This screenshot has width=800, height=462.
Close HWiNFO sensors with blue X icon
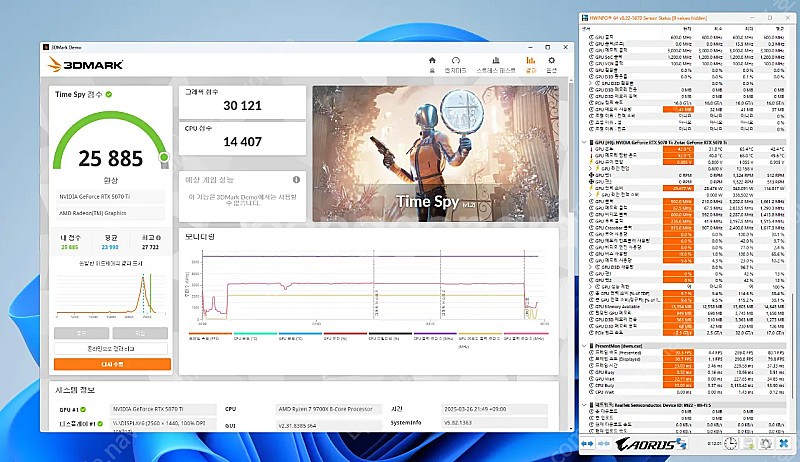point(782,443)
